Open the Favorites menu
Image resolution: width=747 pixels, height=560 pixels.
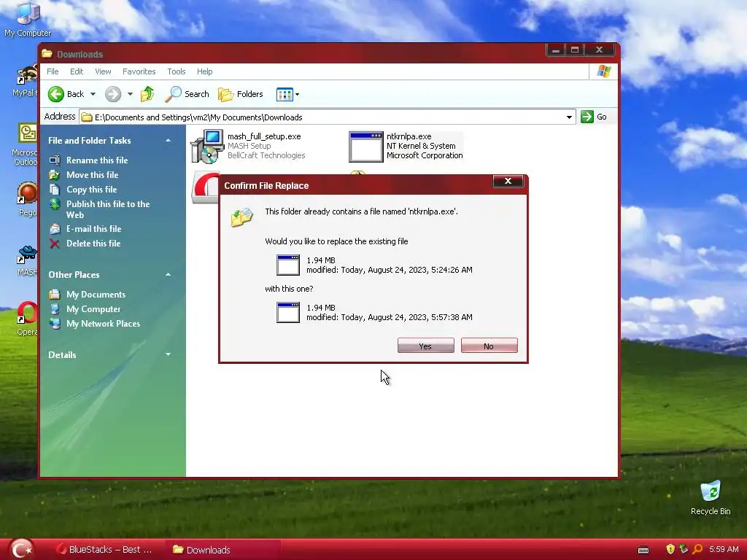click(139, 71)
